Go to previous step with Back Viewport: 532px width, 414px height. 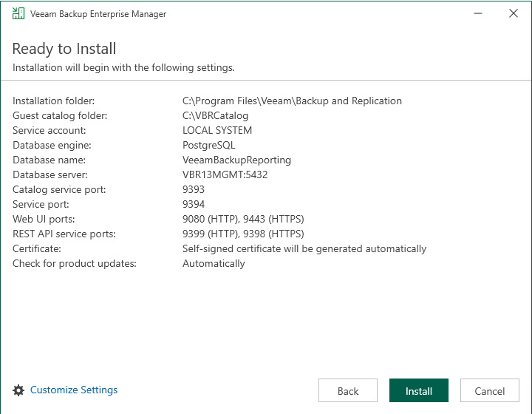pyautogui.click(x=348, y=391)
